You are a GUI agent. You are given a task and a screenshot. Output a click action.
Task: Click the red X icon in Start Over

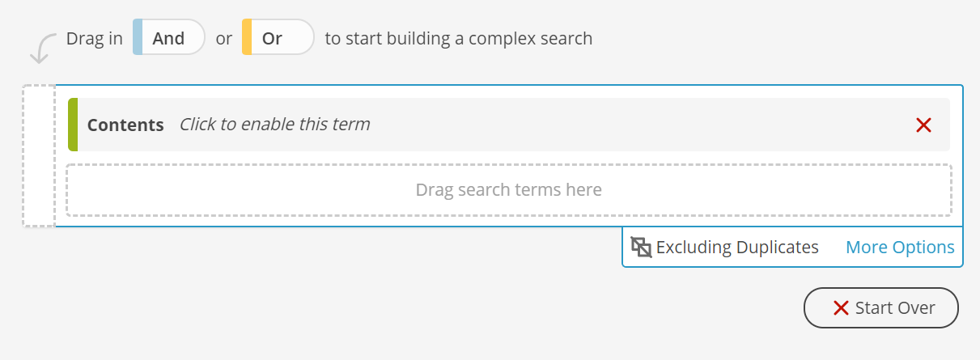pos(841,308)
